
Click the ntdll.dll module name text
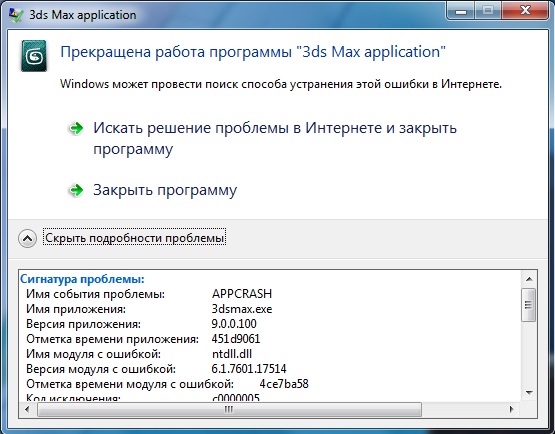pos(232,354)
